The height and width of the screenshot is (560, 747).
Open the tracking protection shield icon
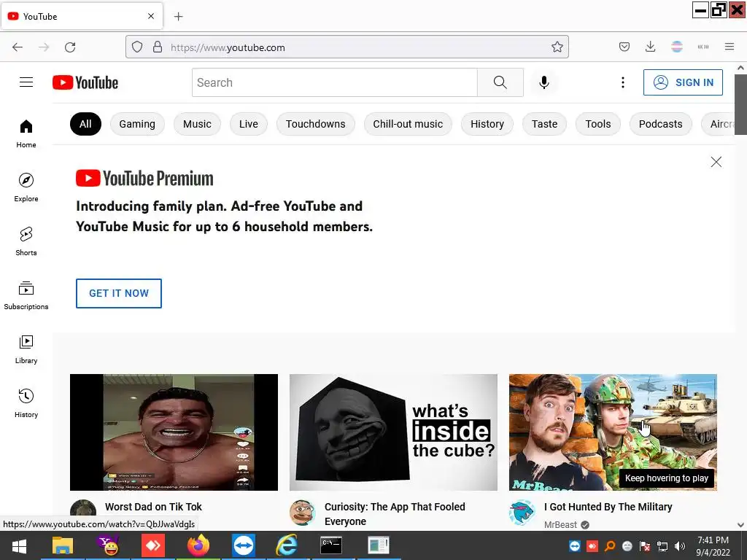(137, 47)
